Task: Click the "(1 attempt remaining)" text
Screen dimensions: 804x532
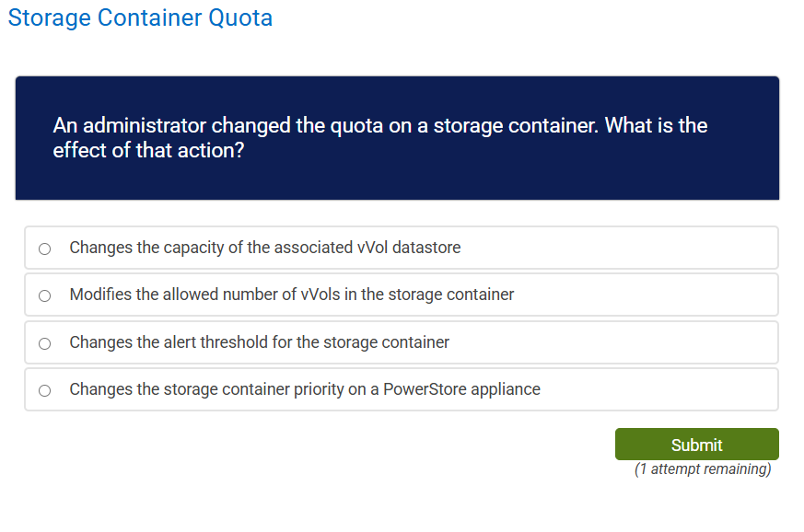Action: click(702, 468)
